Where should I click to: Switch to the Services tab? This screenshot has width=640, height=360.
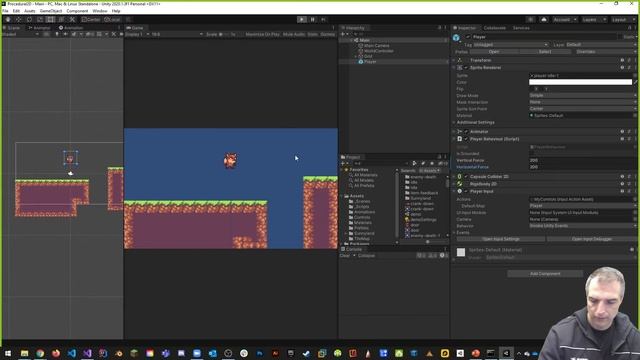click(x=521, y=28)
